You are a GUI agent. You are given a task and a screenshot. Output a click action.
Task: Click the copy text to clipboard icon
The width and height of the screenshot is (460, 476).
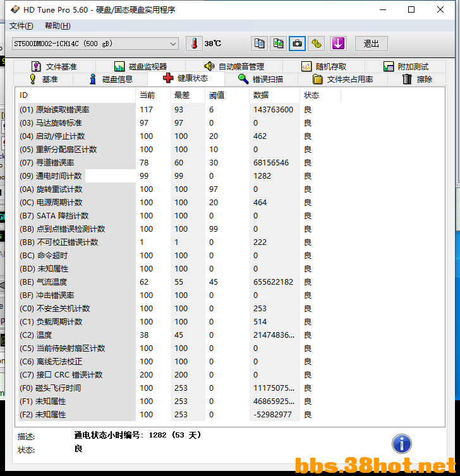tap(259, 44)
